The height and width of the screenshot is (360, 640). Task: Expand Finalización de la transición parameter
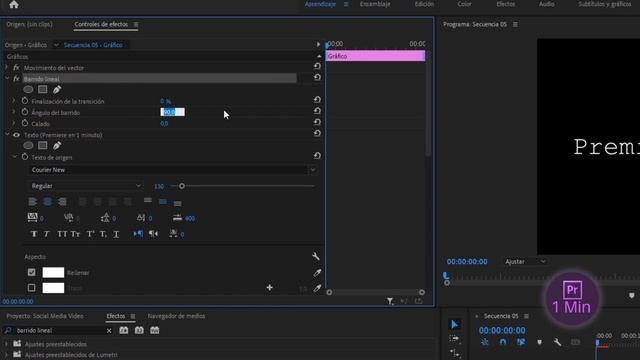tap(14, 101)
